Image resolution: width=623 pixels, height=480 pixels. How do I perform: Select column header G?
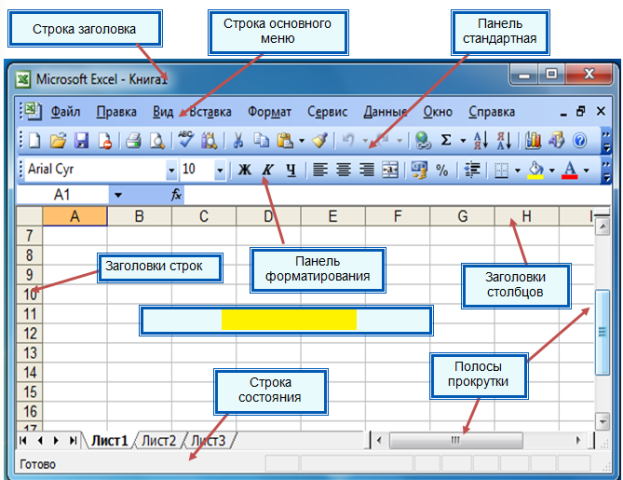point(462,217)
